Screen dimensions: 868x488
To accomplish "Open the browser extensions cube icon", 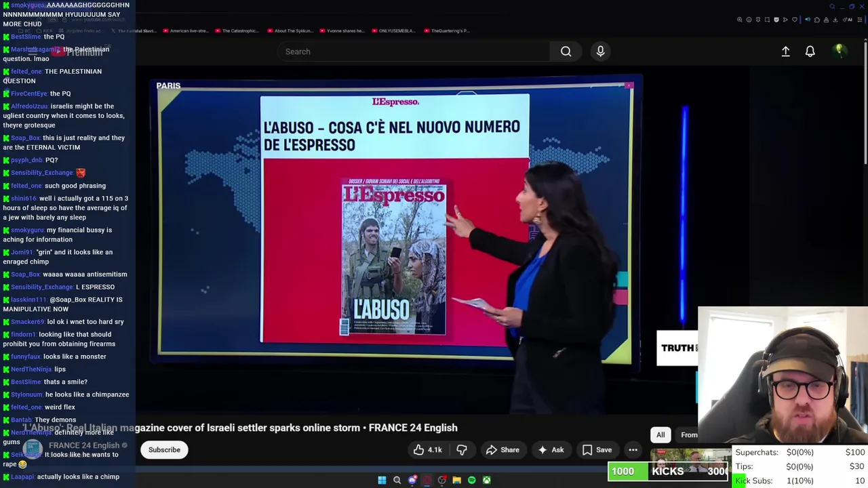I will click(816, 20).
